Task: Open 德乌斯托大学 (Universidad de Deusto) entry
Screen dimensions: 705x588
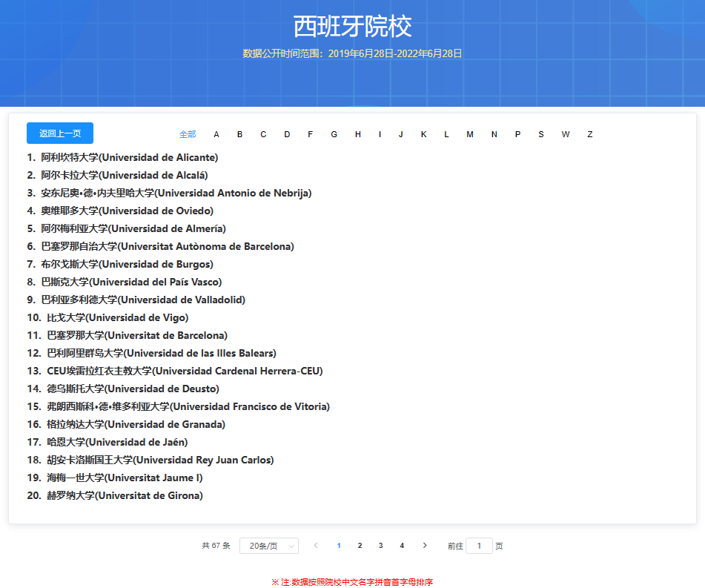Action: point(123,389)
